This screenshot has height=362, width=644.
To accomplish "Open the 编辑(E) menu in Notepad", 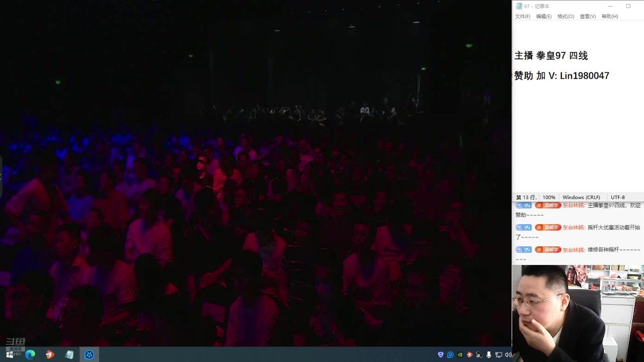I will point(543,17).
